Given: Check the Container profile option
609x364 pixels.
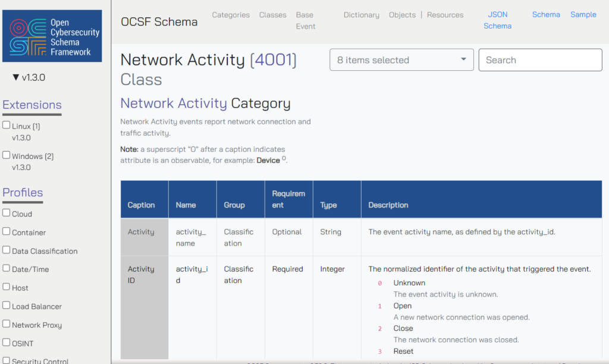Looking at the screenshot, I should pos(7,231).
